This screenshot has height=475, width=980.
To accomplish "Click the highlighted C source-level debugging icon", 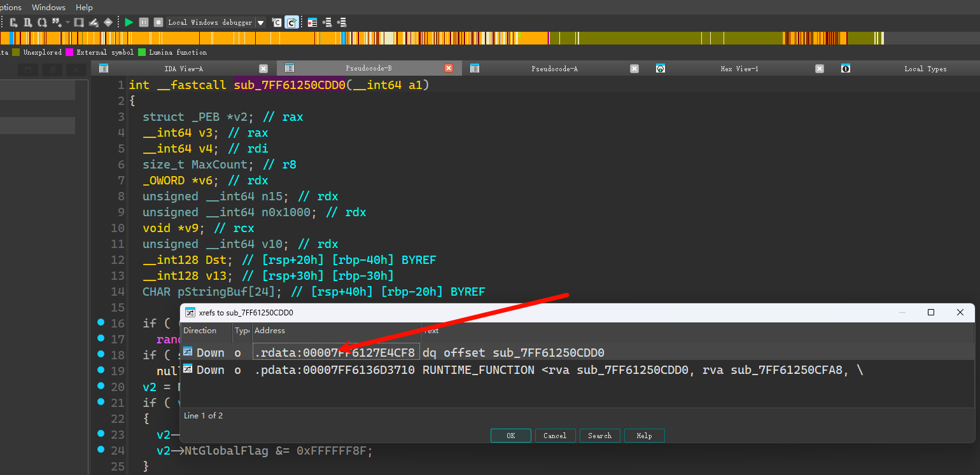I will point(291,22).
